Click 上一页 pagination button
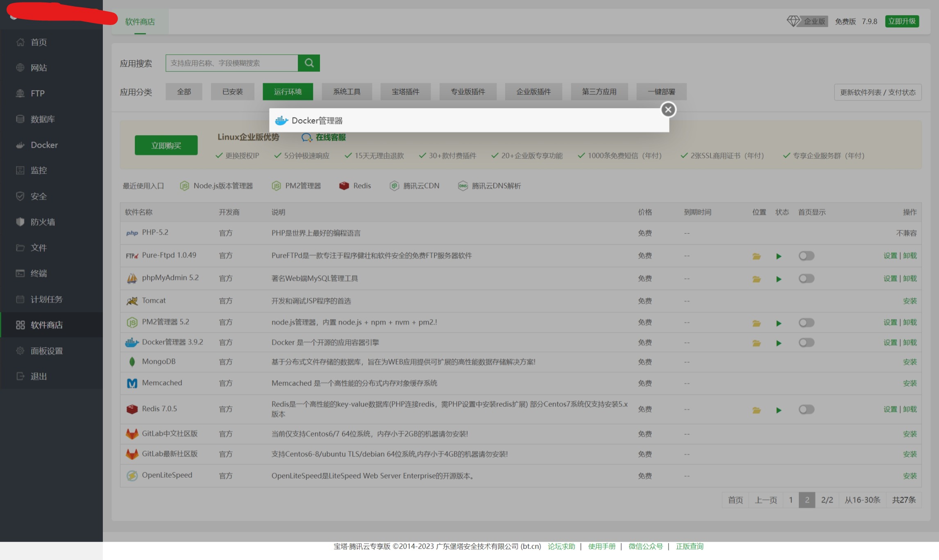The width and height of the screenshot is (939, 560). point(766,500)
